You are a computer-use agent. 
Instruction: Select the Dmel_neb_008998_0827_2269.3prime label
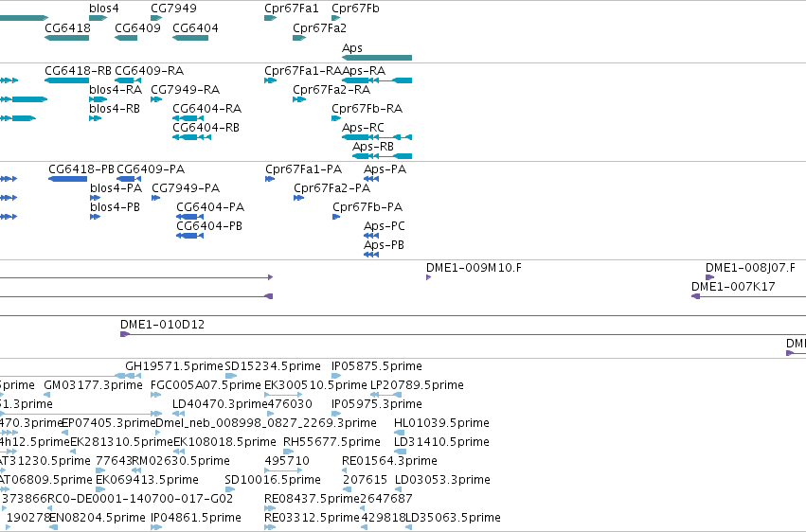(266, 423)
